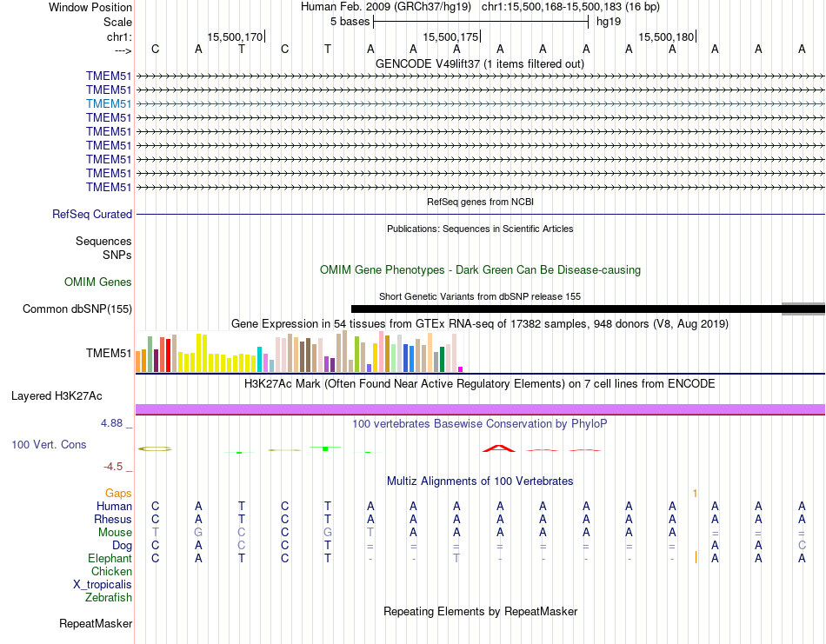This screenshot has height=644, width=826.
Task: Click Gene Expression in 54 tissues title
Action: point(480,324)
